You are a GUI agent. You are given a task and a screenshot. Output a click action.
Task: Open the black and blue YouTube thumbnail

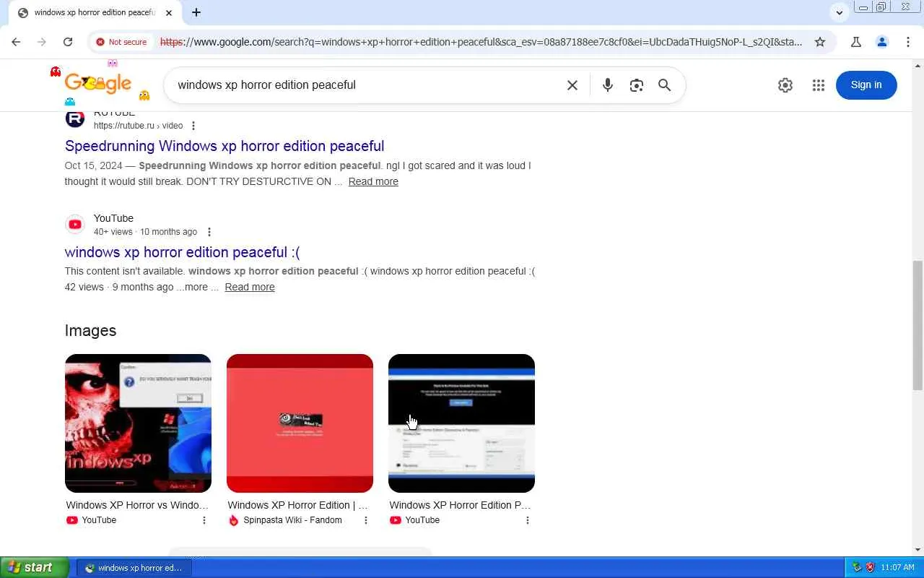click(x=461, y=423)
